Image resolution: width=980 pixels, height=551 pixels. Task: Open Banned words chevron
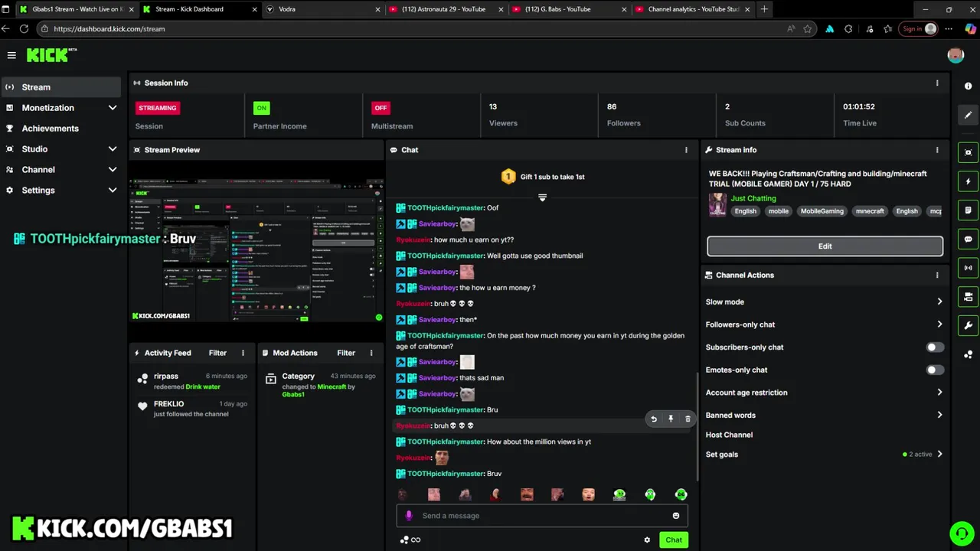[939, 416]
